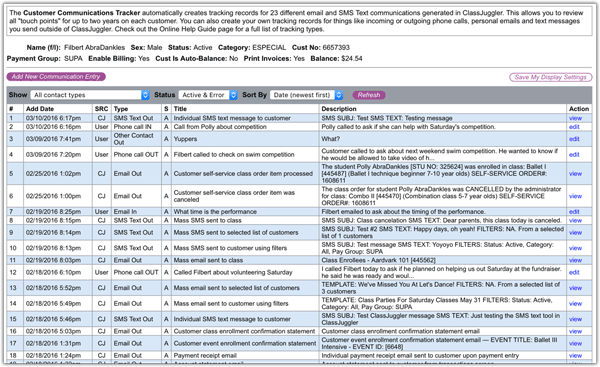Click the Add New Communication Entry button
The width and height of the screenshot is (600, 367).
pyautogui.click(x=56, y=77)
